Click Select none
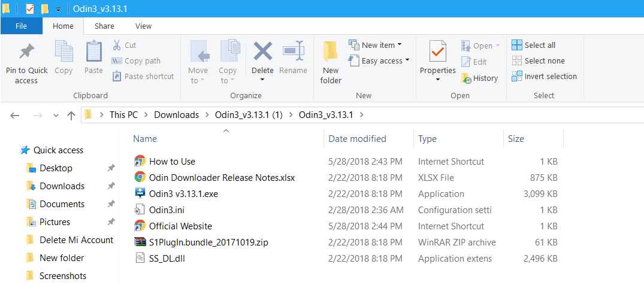 [538, 61]
